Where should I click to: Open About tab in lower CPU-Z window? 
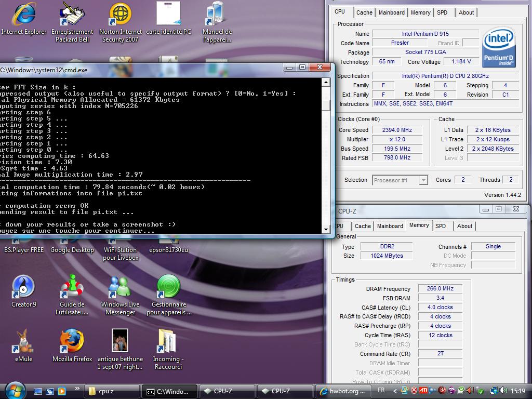tap(464, 226)
